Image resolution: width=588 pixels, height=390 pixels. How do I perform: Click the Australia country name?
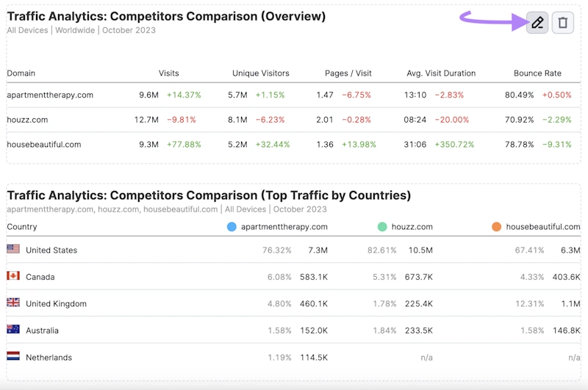[x=42, y=331]
